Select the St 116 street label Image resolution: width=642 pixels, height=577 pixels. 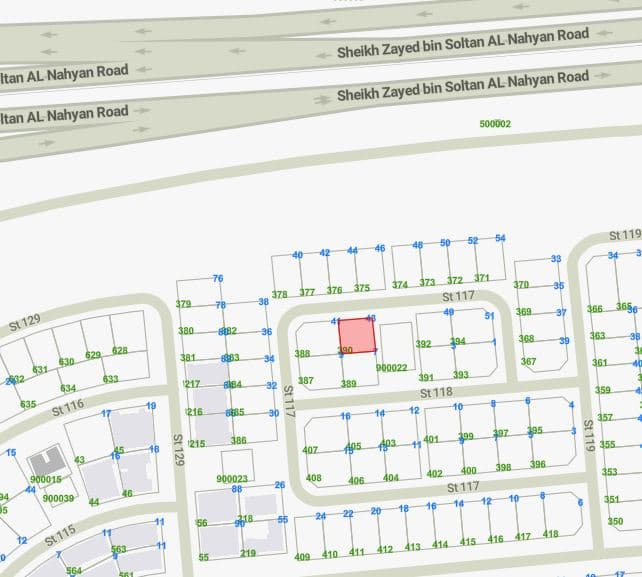pos(68,407)
